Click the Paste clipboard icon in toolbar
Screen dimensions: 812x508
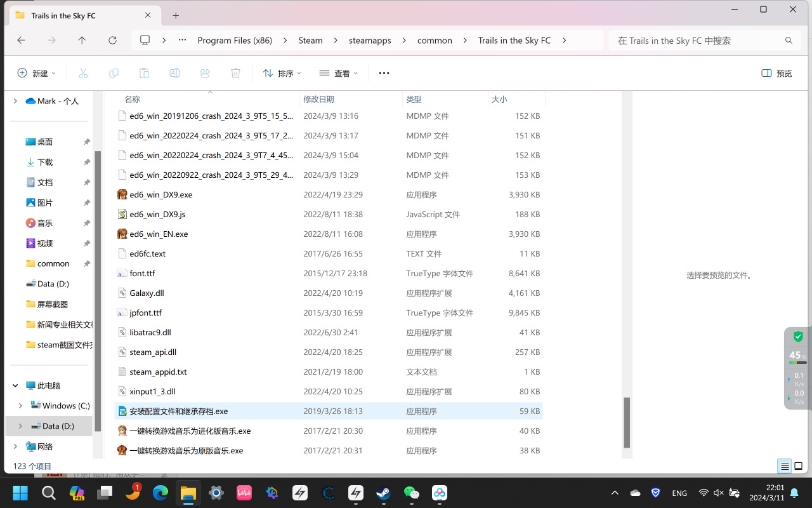144,73
